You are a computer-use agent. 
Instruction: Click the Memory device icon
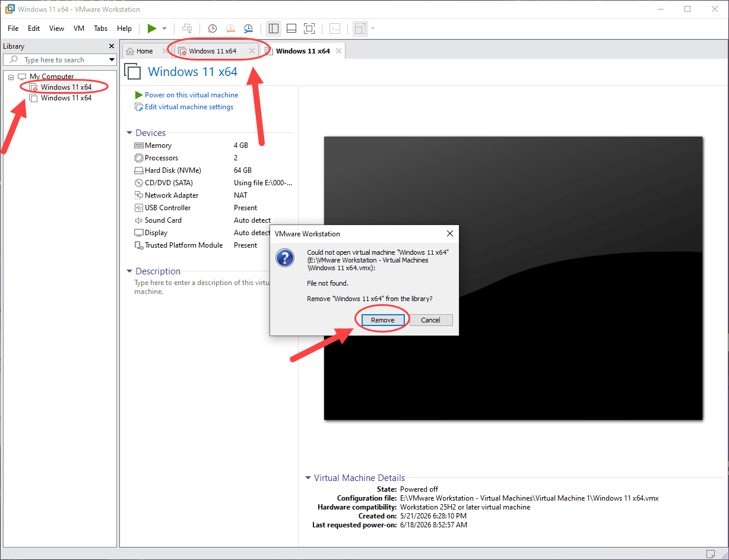click(x=139, y=145)
